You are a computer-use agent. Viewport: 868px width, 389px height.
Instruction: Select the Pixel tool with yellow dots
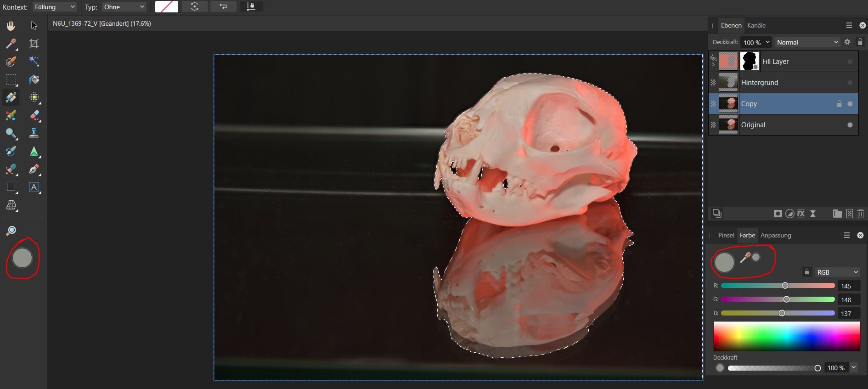point(34,97)
